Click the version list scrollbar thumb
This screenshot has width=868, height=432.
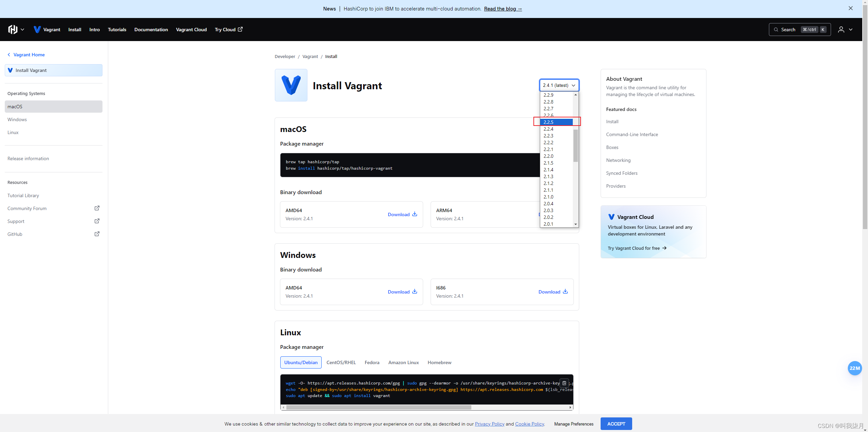575,146
